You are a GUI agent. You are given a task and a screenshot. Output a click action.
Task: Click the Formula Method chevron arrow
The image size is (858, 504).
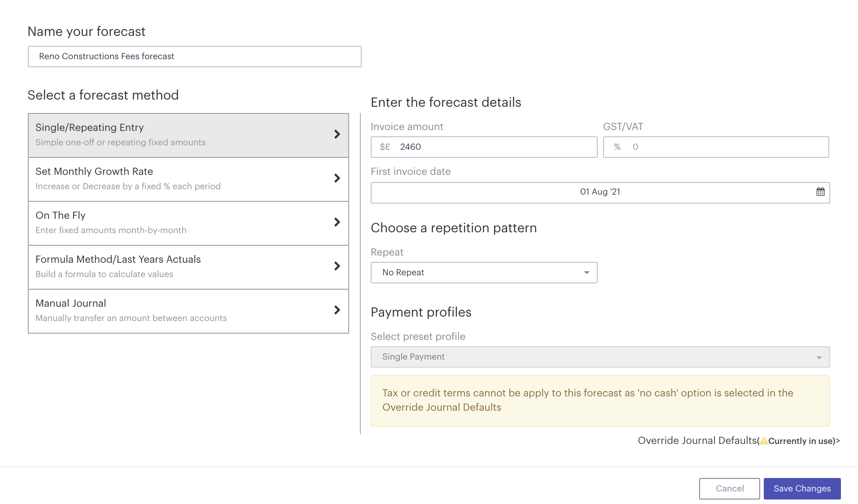pos(337,266)
